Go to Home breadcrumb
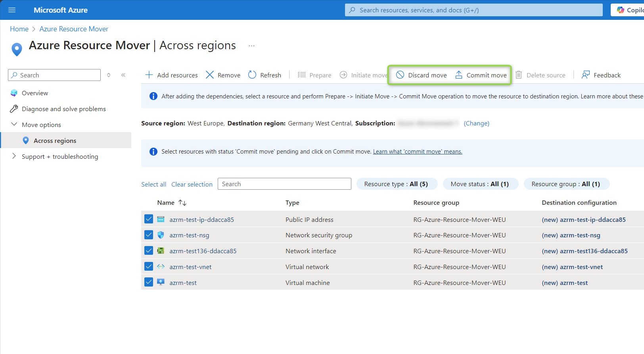The width and height of the screenshot is (644, 354). pos(19,29)
